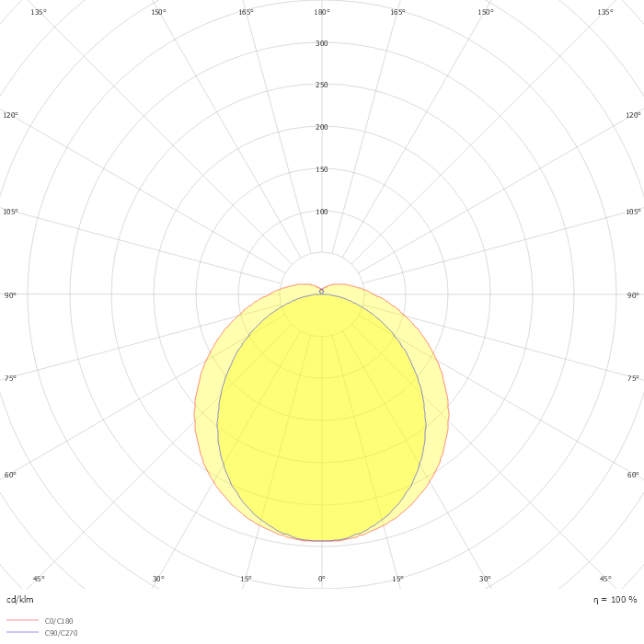
Task: Click the blue C90/C270 legend line
Action: pos(23,632)
